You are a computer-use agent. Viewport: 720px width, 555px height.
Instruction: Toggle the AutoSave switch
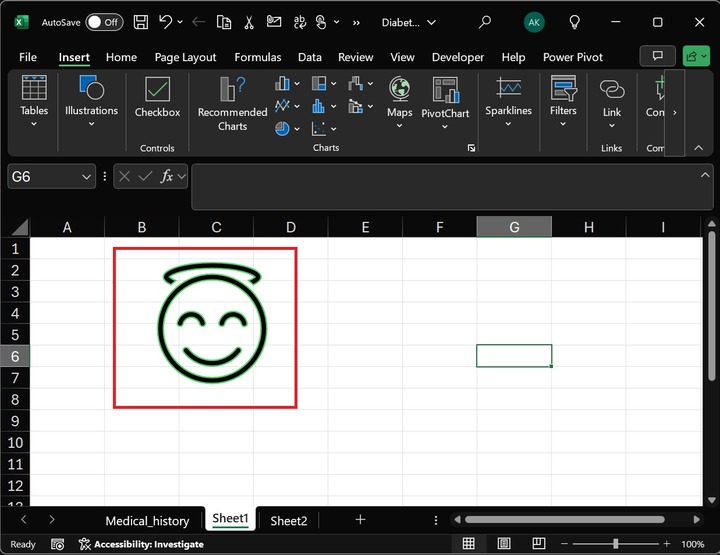104,21
